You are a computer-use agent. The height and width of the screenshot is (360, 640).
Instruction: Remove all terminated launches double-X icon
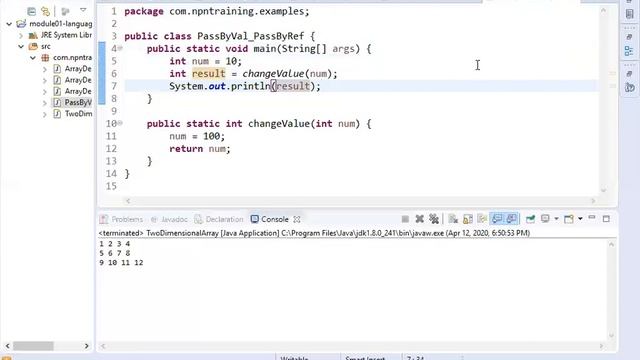coord(434,219)
